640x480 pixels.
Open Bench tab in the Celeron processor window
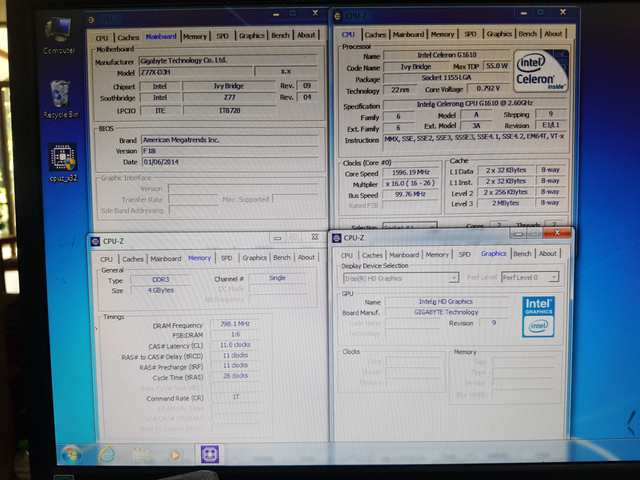pyautogui.click(x=528, y=33)
